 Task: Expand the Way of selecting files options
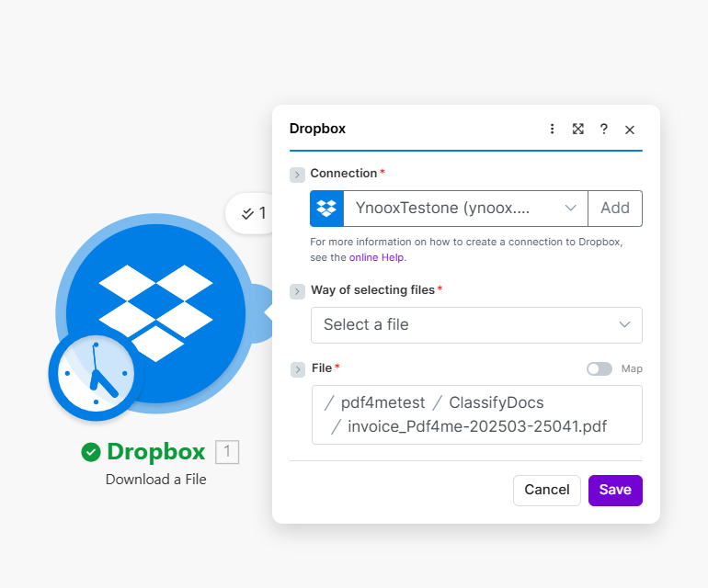pos(297,291)
